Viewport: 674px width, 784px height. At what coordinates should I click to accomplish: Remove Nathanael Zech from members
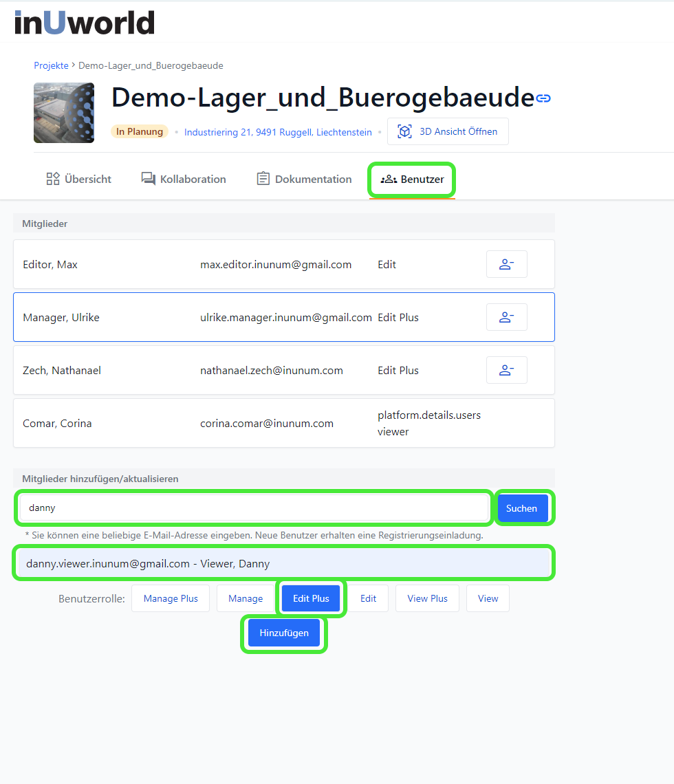tap(506, 370)
